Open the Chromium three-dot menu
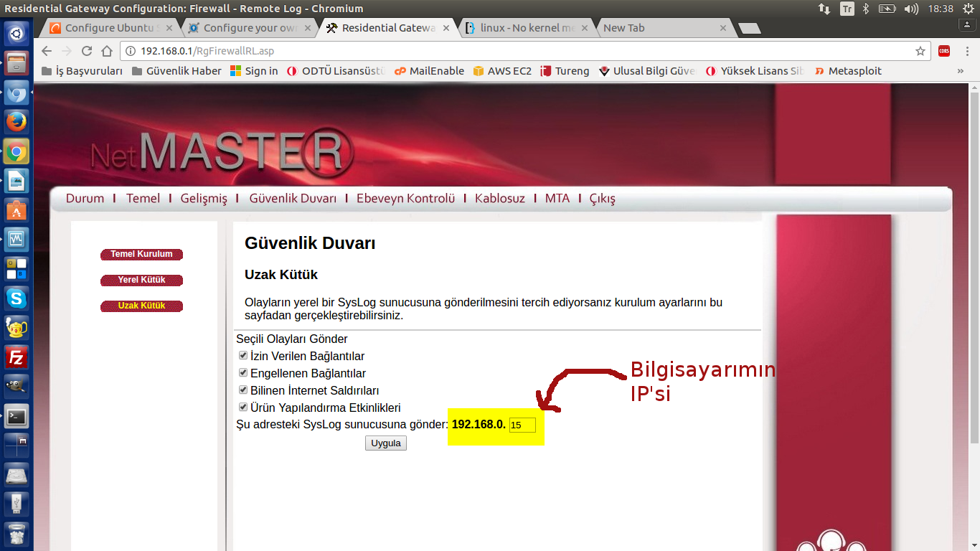 tap(966, 51)
